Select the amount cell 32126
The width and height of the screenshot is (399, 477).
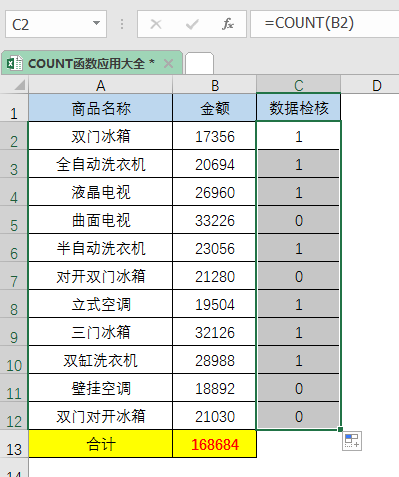[x=215, y=332]
